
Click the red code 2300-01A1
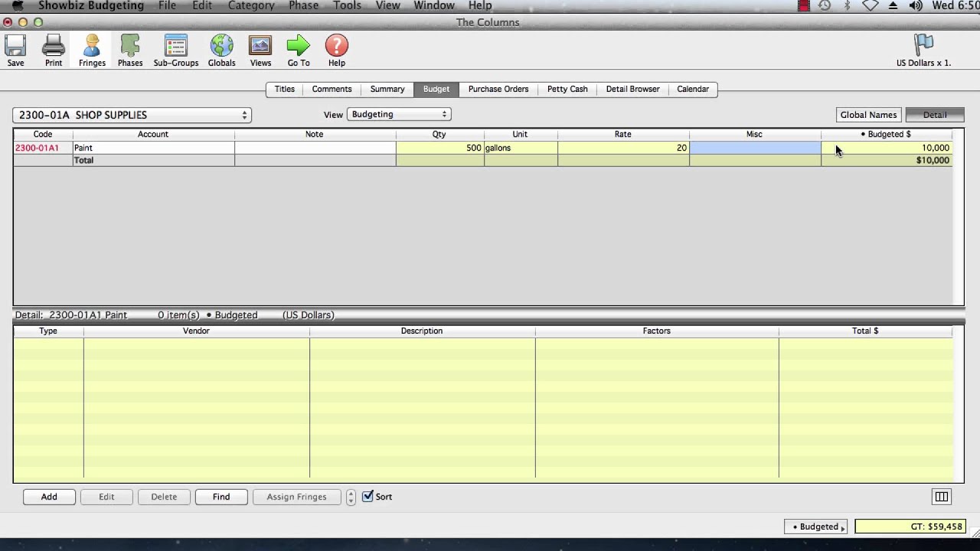(x=37, y=148)
